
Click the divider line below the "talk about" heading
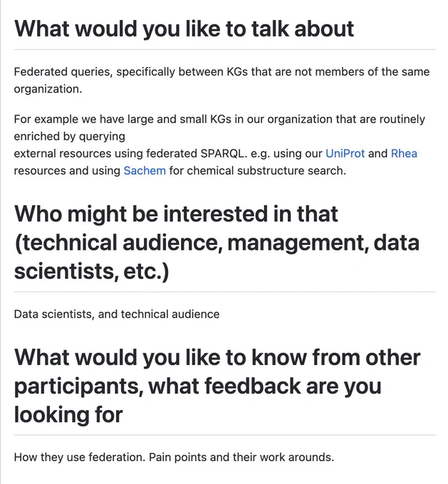[224, 49]
